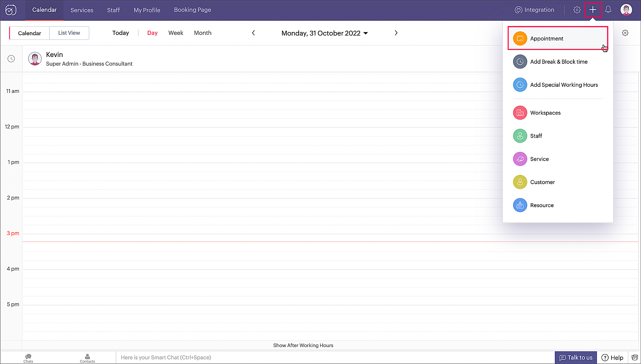Choose Add Special Working Hours option
This screenshot has height=364, width=641.
563,85
